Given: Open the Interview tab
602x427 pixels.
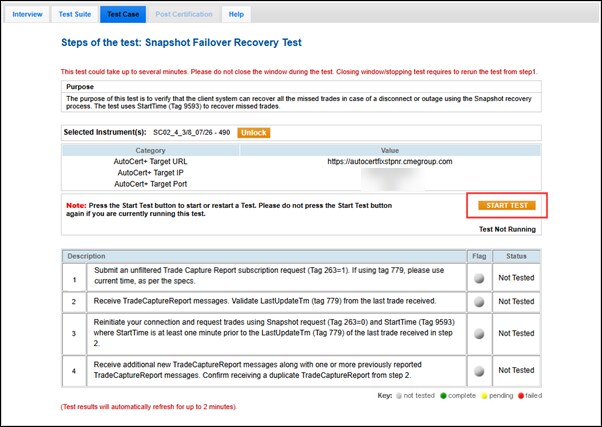Looking at the screenshot, I should click(x=27, y=15).
